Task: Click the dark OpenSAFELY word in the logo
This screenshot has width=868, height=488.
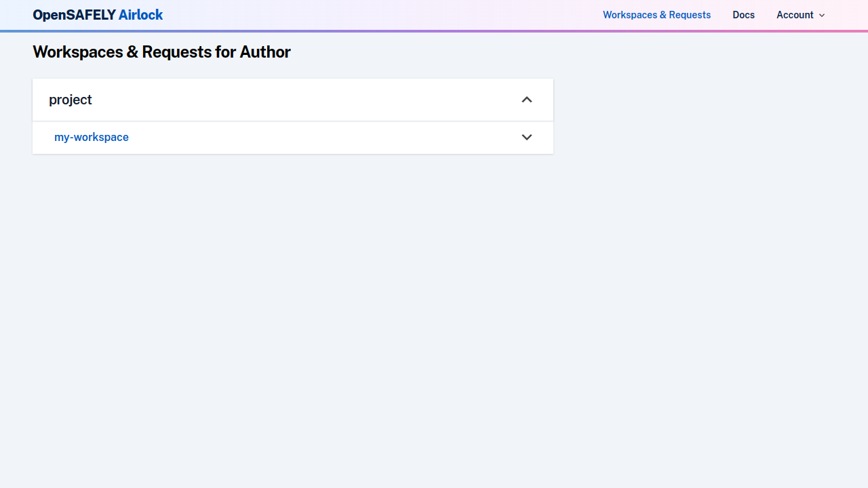Action: point(74,15)
